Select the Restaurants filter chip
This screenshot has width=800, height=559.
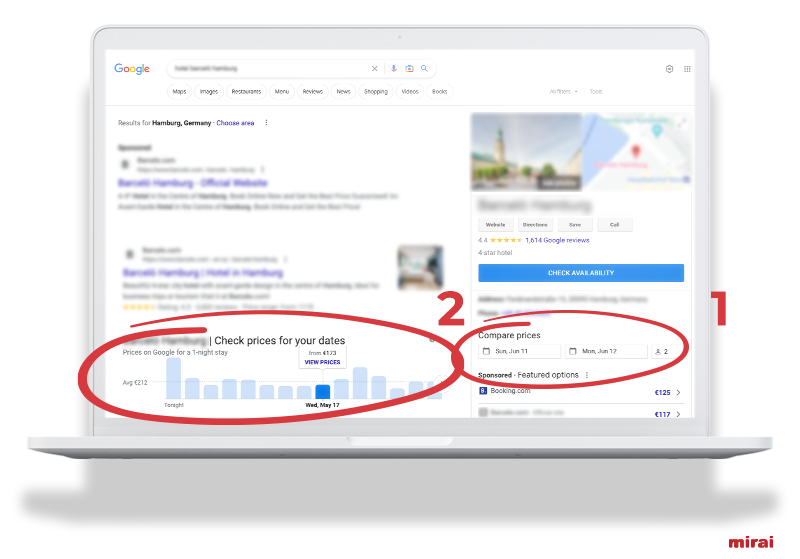pyautogui.click(x=246, y=91)
